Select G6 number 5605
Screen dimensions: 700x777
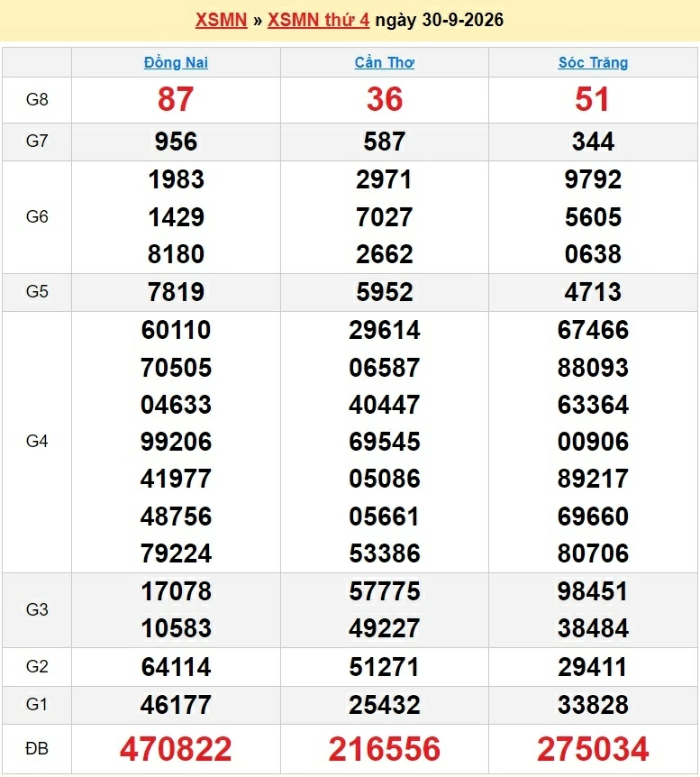click(593, 217)
